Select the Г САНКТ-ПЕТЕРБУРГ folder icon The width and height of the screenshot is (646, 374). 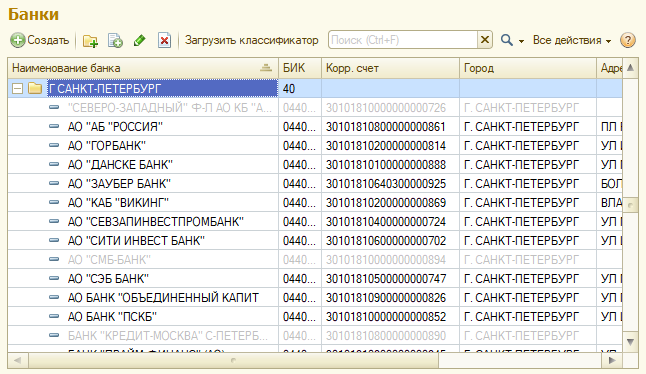point(35,88)
